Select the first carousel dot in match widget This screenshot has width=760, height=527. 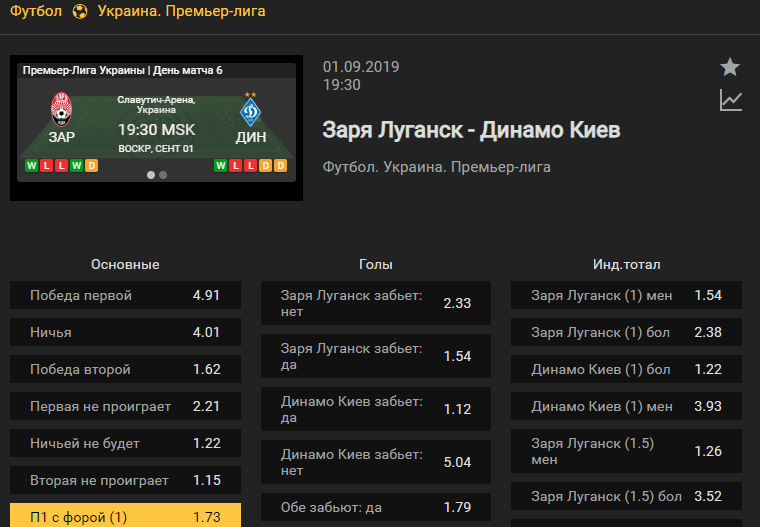[151, 175]
